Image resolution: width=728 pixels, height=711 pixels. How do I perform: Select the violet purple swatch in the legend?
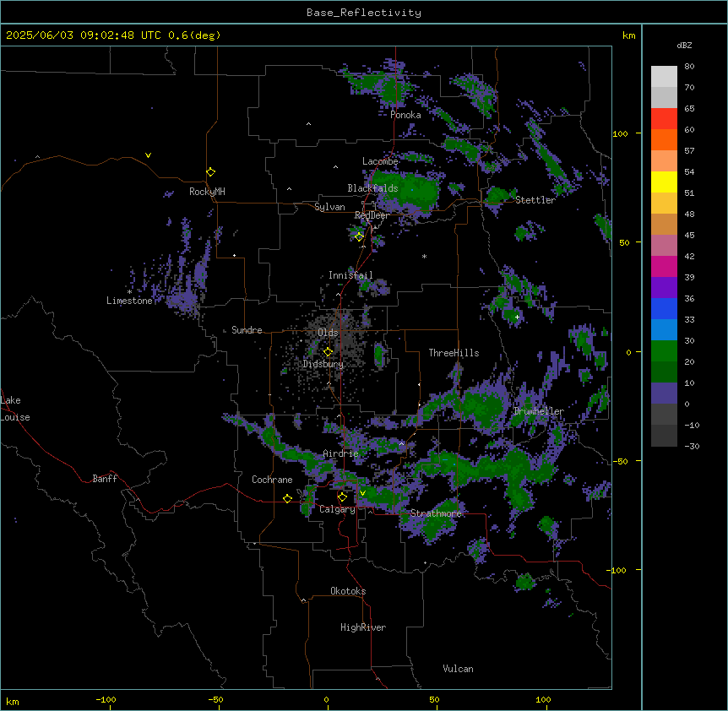click(x=664, y=287)
